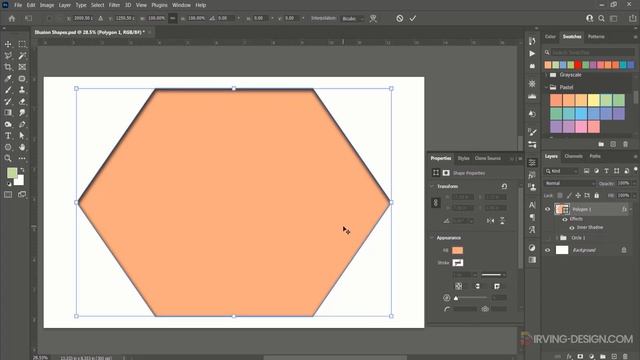
Task: Switch to the Color tab
Action: click(550, 37)
